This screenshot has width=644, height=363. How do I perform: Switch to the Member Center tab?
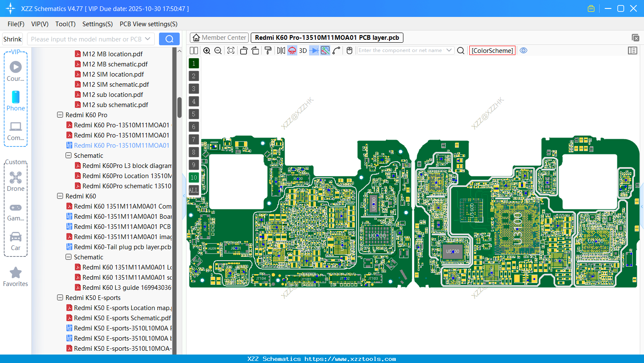point(219,38)
